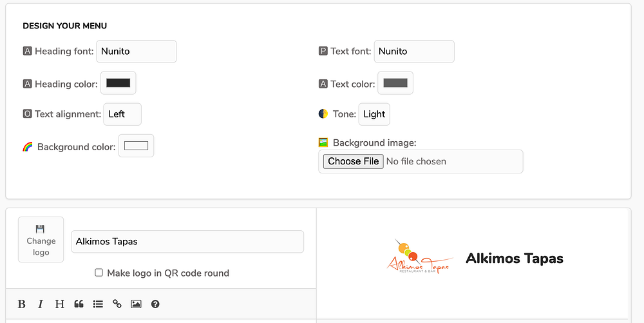644x323 pixels.
Task: Open the Text color swatch
Action: coord(395,83)
